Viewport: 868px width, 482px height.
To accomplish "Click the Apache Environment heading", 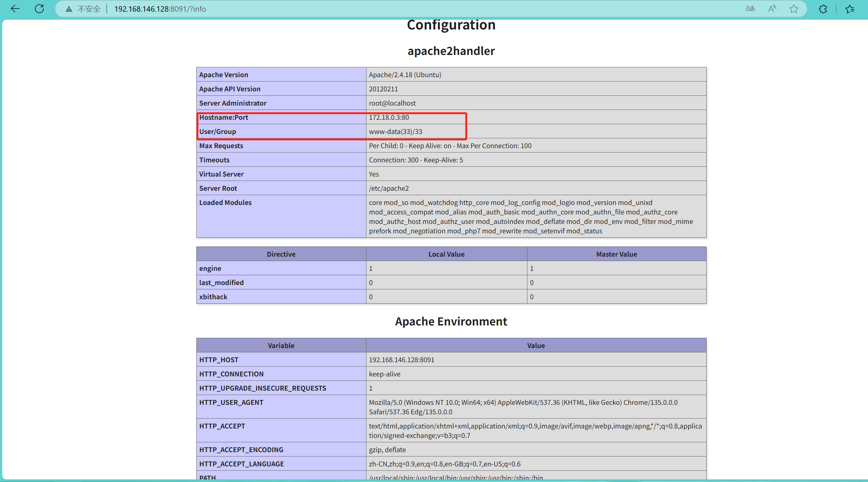I will 451,321.
